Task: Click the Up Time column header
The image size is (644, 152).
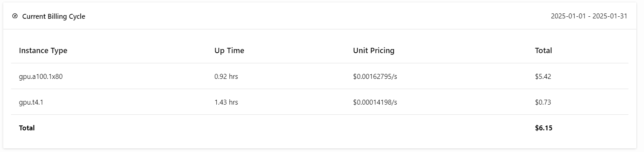Action: 229,51
